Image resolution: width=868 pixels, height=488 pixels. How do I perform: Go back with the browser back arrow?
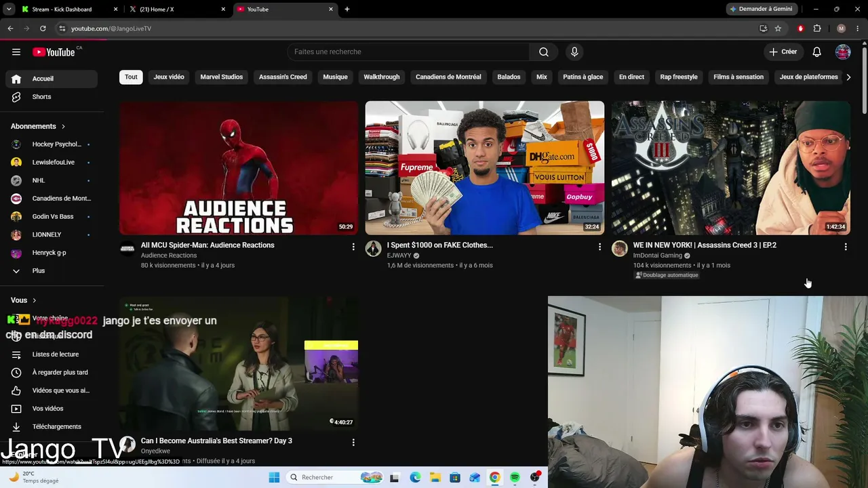10,28
